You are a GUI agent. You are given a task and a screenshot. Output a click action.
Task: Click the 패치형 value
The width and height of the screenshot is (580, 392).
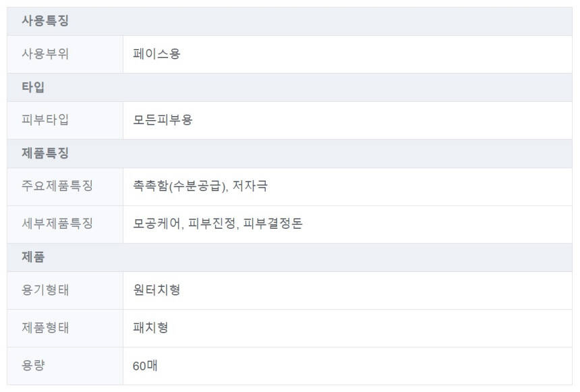tap(150, 328)
